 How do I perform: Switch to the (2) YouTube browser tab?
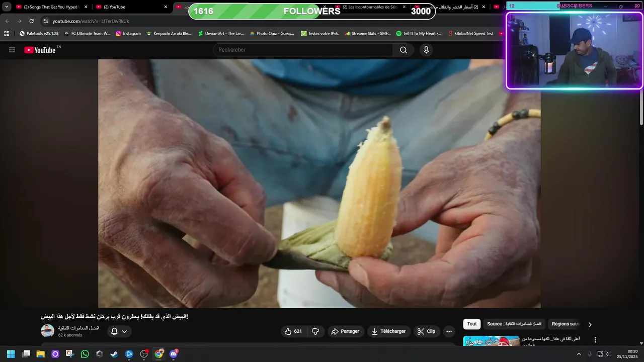click(132, 7)
